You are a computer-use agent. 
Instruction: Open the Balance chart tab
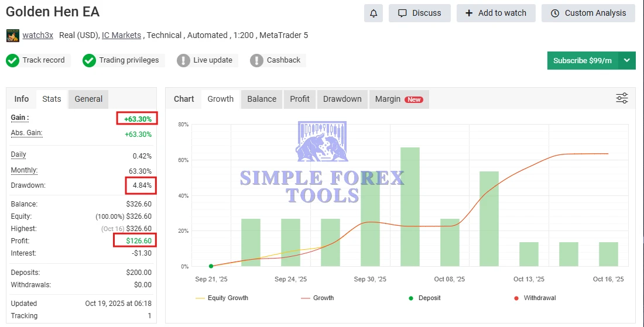coord(262,99)
